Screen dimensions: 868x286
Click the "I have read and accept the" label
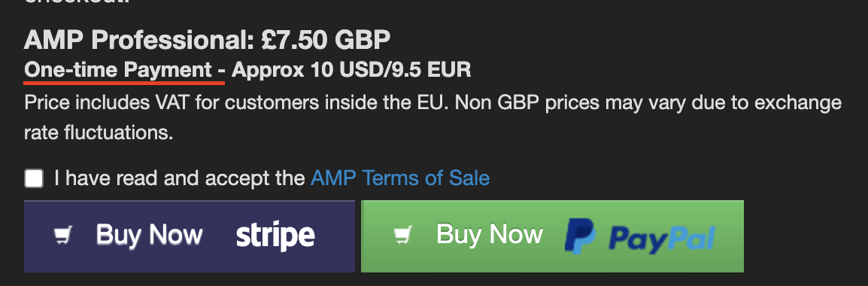pyautogui.click(x=180, y=178)
